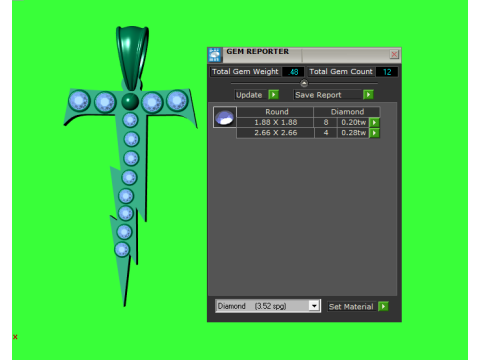Click the green center cabochon on the cross
The height and width of the screenshot is (360, 480).
coord(130,101)
